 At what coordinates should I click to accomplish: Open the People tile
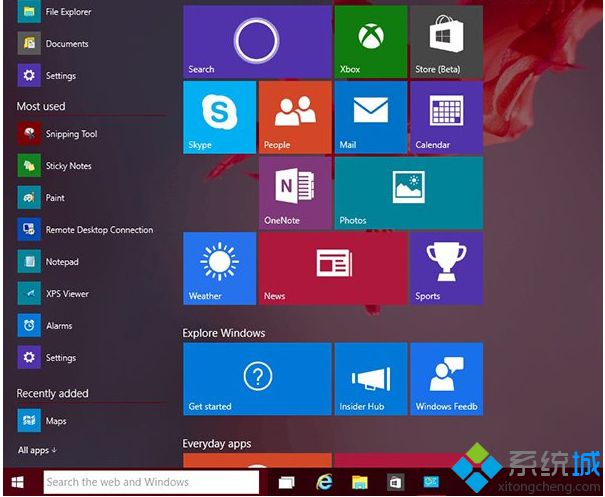(295, 117)
